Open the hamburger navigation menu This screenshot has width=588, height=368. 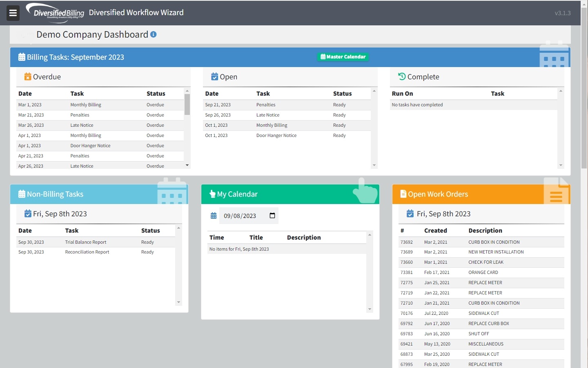point(13,13)
